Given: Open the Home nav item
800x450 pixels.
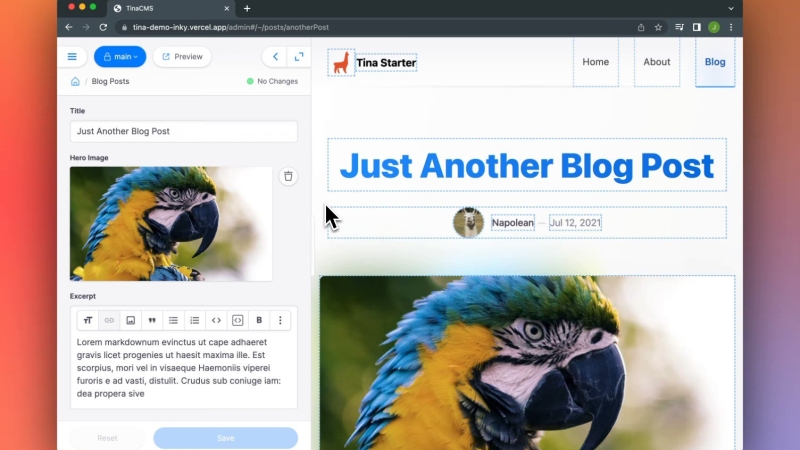Looking at the screenshot, I should [x=595, y=62].
